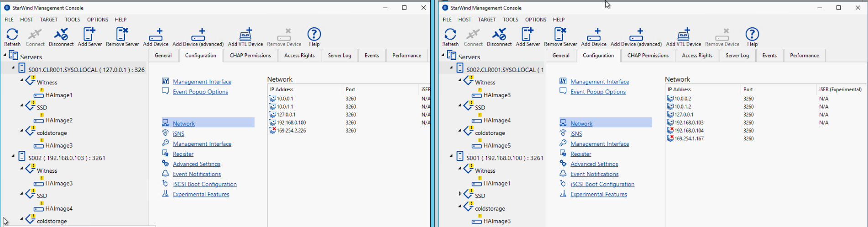Select 192.168.0.100 row in left Network list
This screenshot has width=868, height=227.
click(349, 123)
